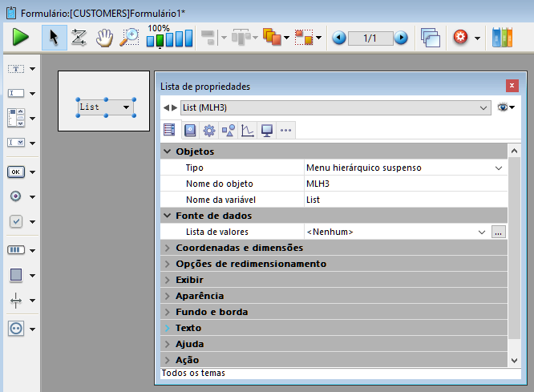534x392 pixels.
Task: Select the radio button object tool
Action: tap(16, 196)
